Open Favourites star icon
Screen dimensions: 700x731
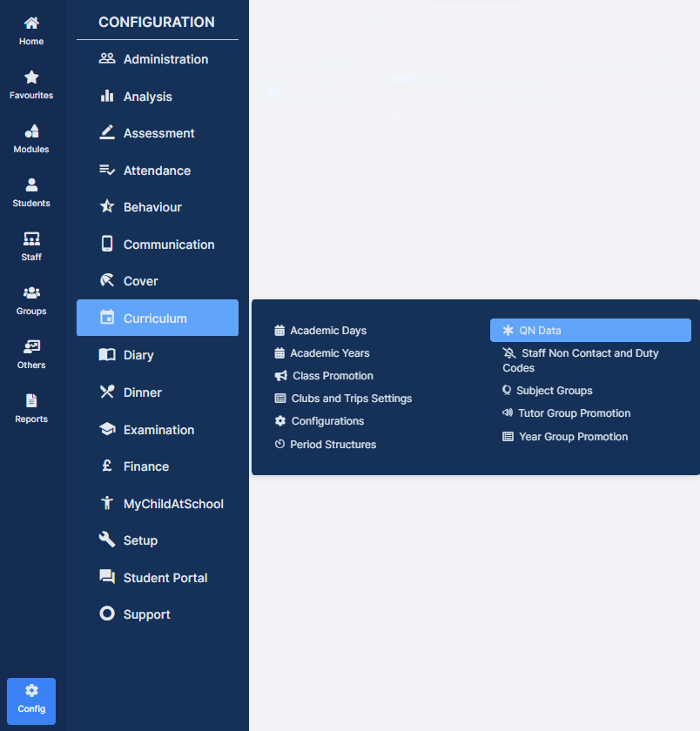click(31, 77)
